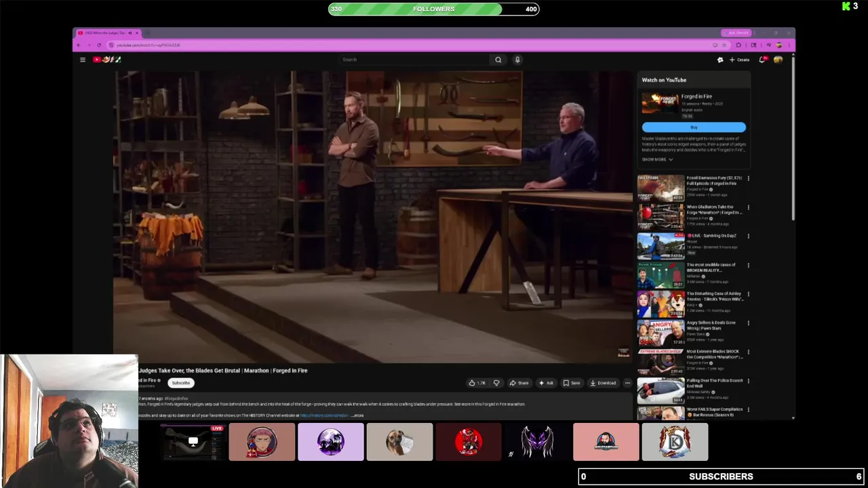Open the Forged in Fire show title
868x488 pixels.
696,97
